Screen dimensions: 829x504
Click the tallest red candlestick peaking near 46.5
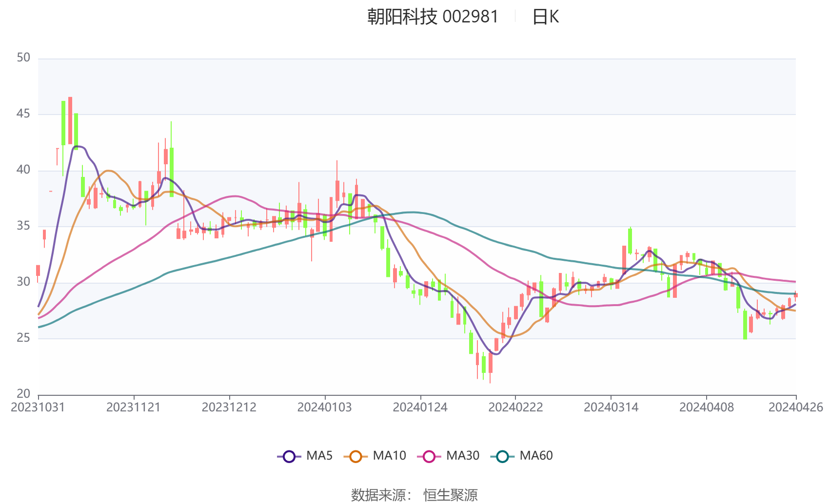point(70,121)
